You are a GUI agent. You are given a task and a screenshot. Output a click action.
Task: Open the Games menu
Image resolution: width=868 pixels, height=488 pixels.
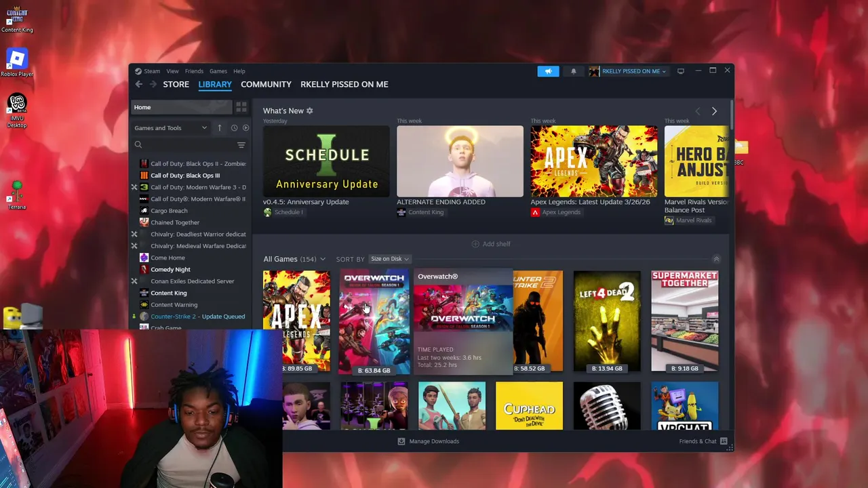218,71
